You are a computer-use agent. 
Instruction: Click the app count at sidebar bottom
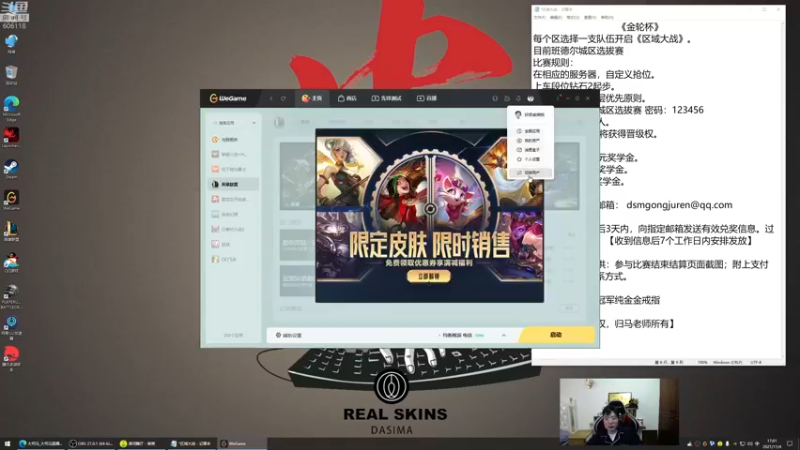pyautogui.click(x=233, y=335)
